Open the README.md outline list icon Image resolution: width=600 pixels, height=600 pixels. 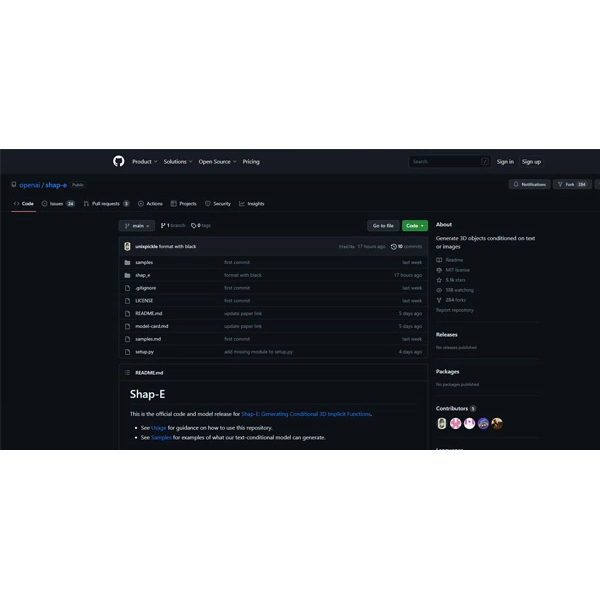127,372
